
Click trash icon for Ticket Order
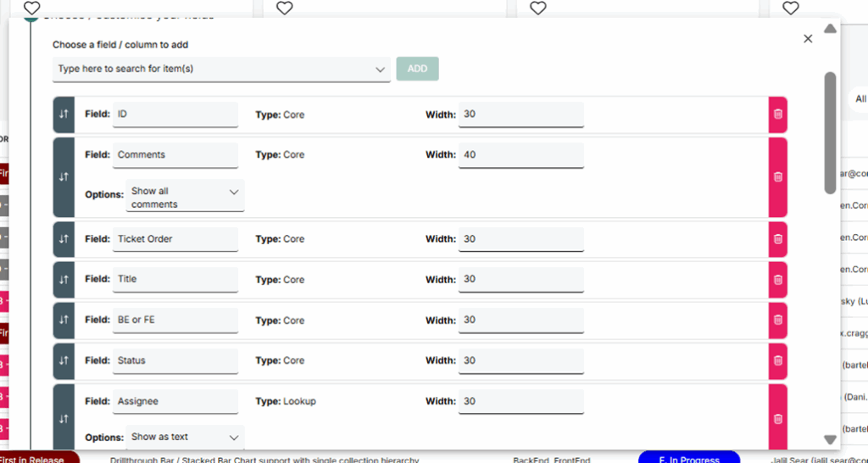777,239
